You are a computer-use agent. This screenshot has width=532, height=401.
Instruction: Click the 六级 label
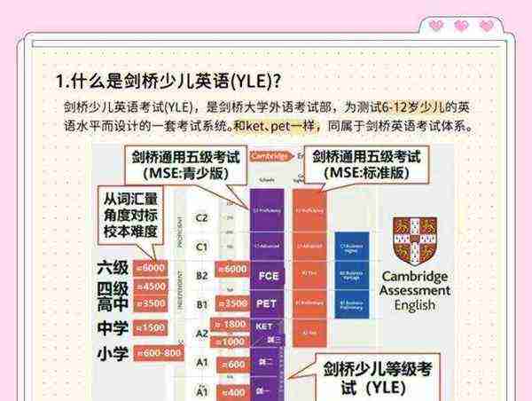[113, 268]
